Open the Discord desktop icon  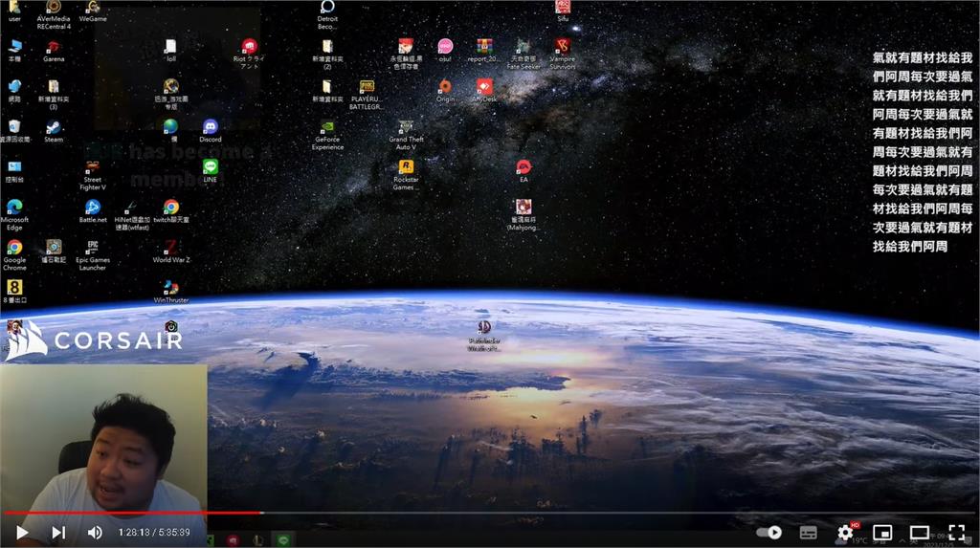210,131
